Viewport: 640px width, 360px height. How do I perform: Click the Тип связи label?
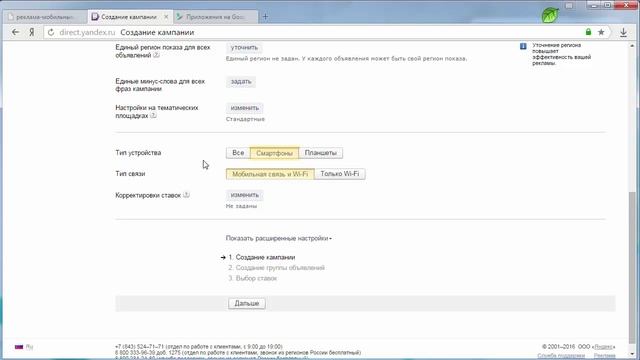pos(130,174)
